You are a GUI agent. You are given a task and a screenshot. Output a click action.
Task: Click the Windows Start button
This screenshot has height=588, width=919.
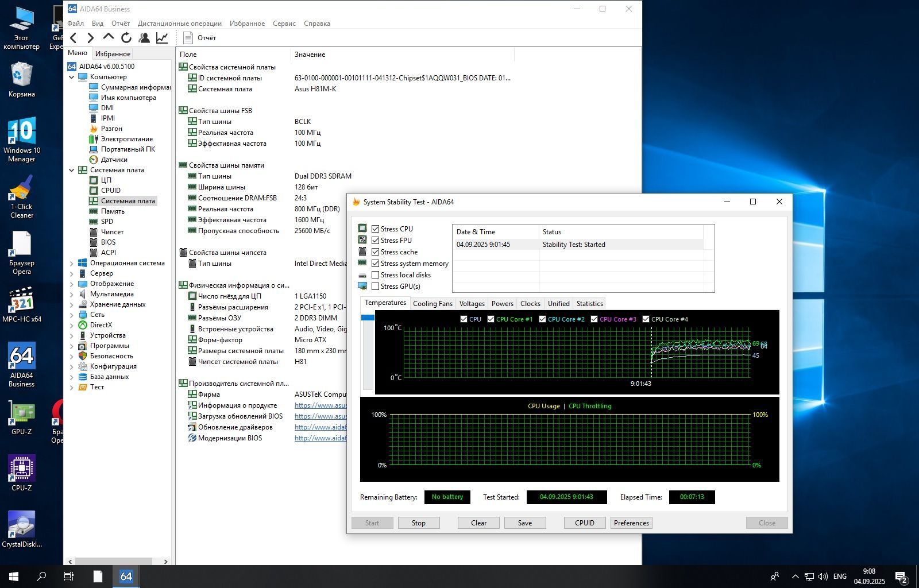pyautogui.click(x=14, y=577)
